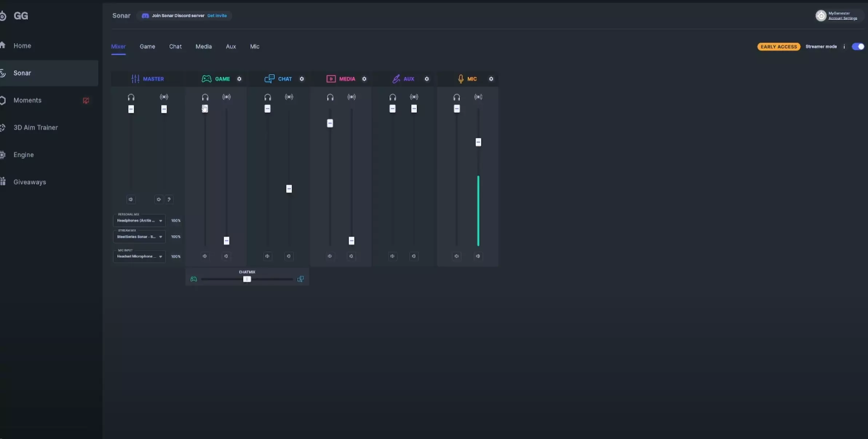Click the ChatMix balance slider handle
Viewport: 868px width, 439px height.
tap(247, 279)
